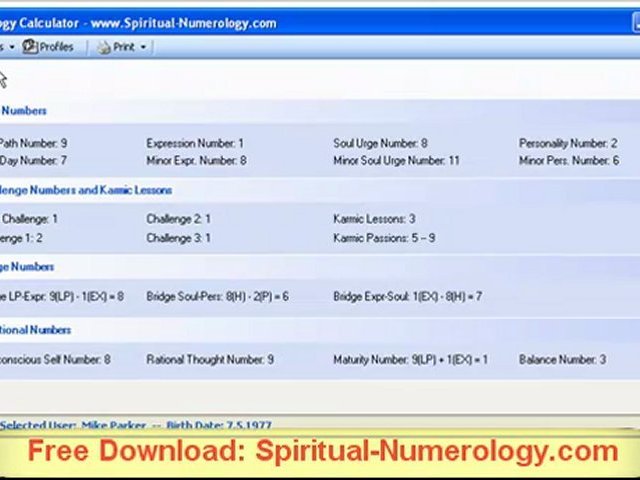Select the Expression Number: 1 result
This screenshot has height=480, width=640.
194,144
